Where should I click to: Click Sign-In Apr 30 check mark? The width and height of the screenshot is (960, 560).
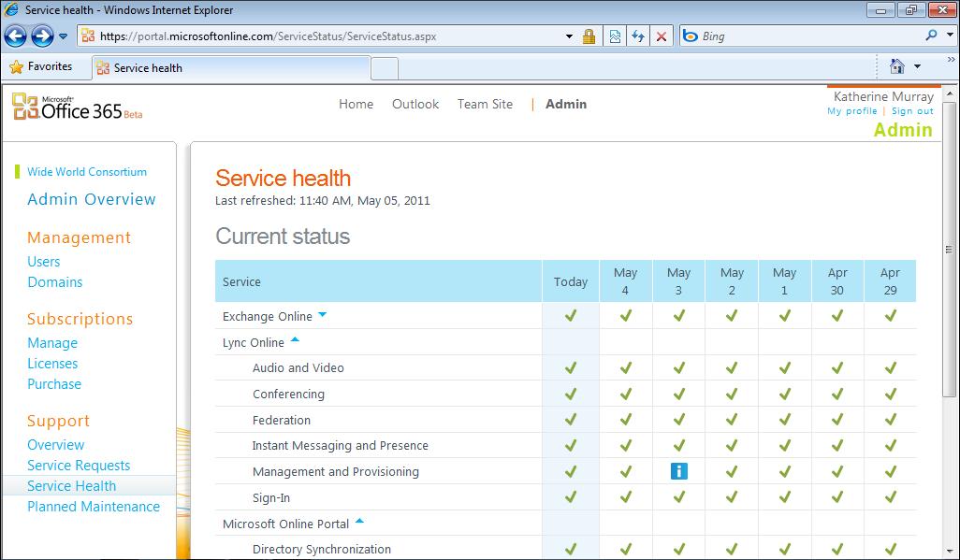(836, 496)
